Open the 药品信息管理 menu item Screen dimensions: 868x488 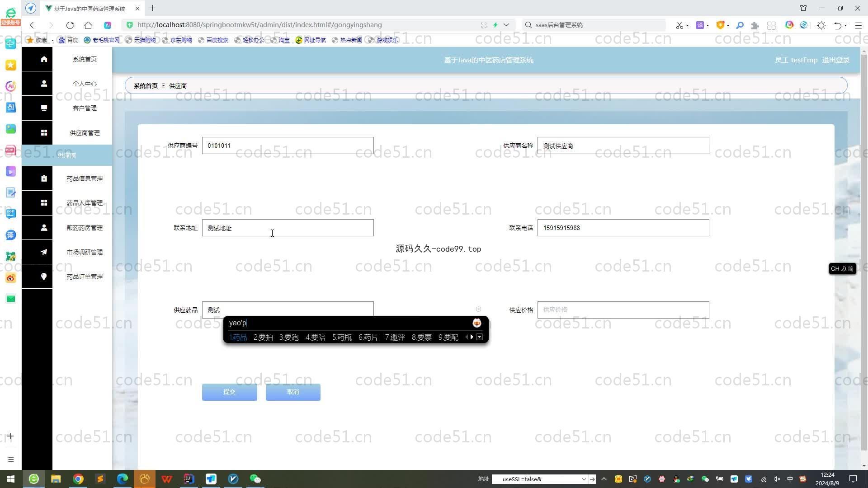coord(85,178)
